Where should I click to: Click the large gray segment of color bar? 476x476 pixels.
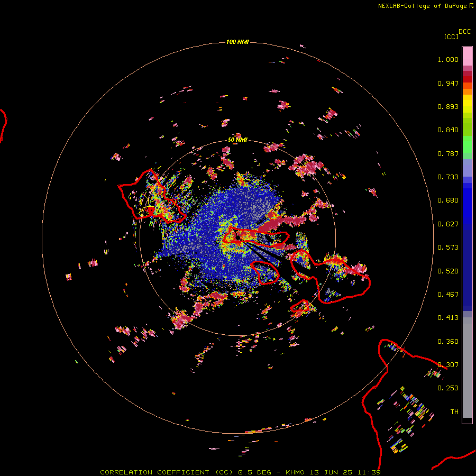pos(467,368)
